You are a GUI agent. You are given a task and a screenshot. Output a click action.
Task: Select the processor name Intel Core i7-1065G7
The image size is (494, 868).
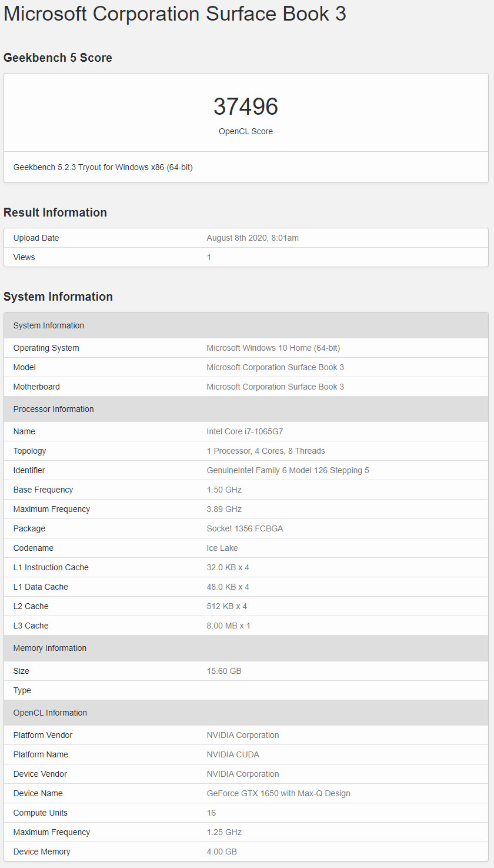(245, 431)
